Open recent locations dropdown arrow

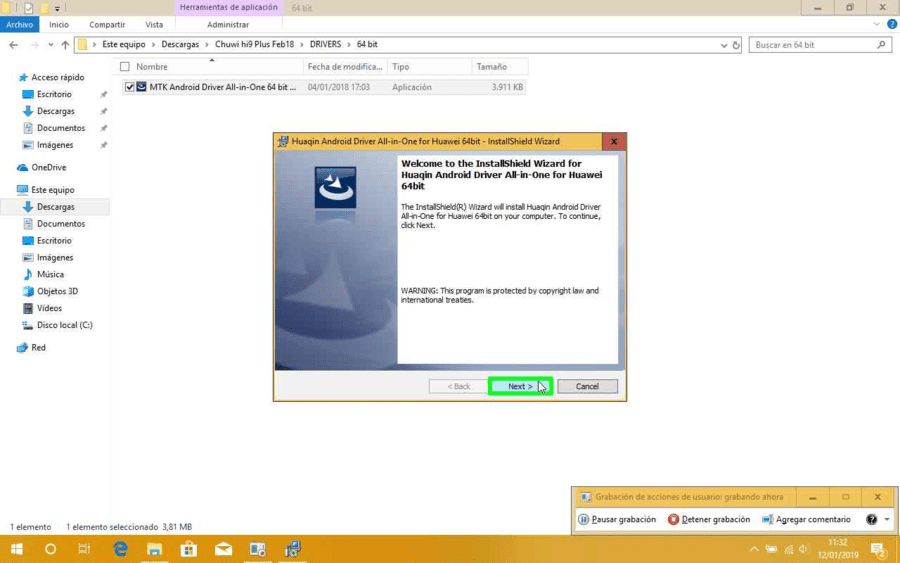point(51,45)
